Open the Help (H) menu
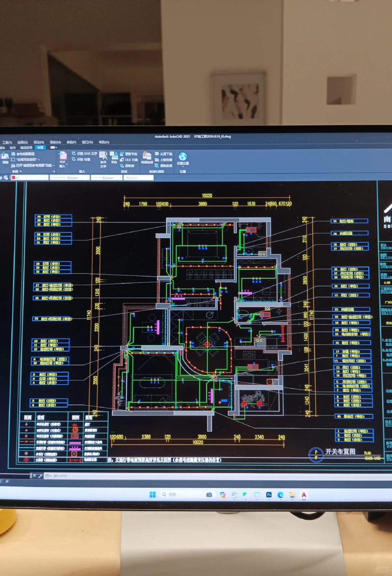The height and width of the screenshot is (576, 392). click(x=104, y=142)
